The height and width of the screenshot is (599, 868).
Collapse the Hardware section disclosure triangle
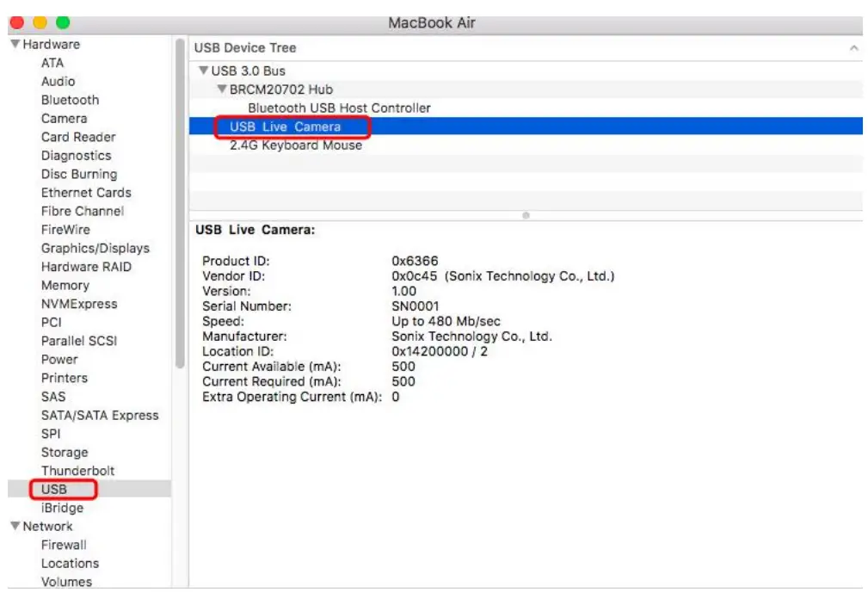tap(15, 44)
